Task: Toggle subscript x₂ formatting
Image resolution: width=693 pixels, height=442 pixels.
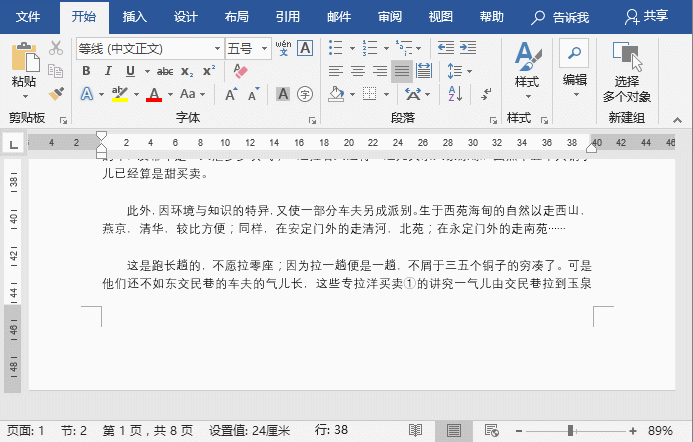Action: [187, 71]
